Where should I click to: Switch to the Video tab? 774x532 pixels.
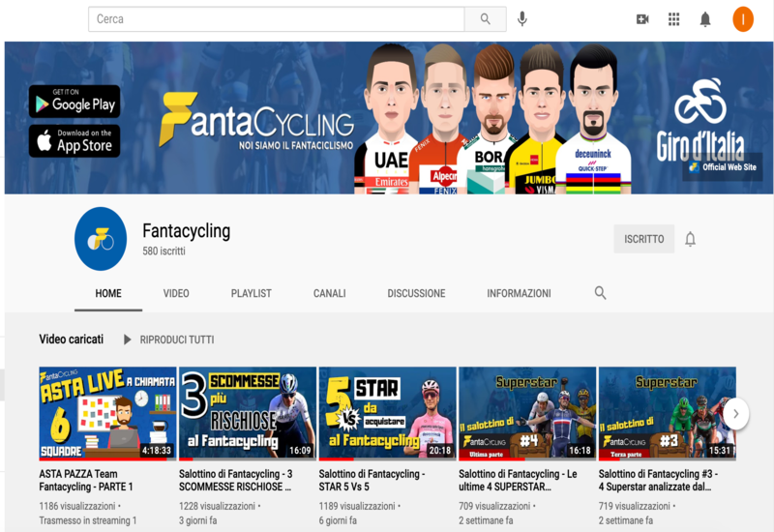tap(176, 293)
